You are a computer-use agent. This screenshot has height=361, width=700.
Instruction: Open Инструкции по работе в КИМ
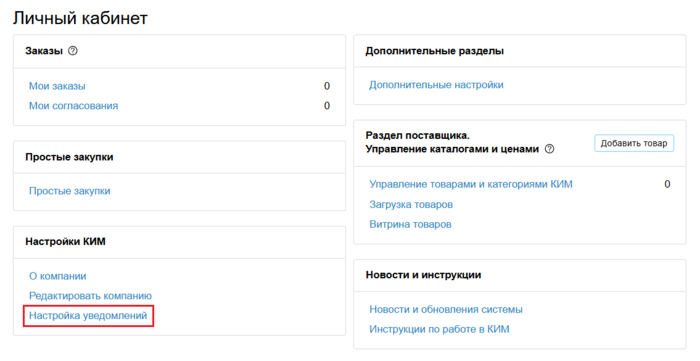click(439, 329)
